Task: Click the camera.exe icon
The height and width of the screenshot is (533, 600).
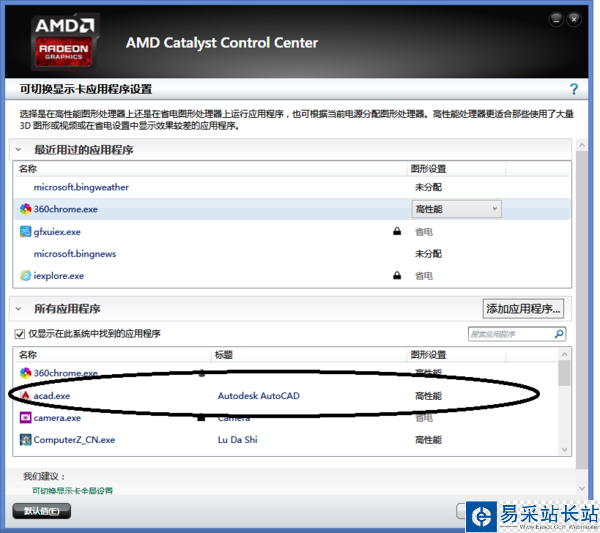Action: pos(25,417)
